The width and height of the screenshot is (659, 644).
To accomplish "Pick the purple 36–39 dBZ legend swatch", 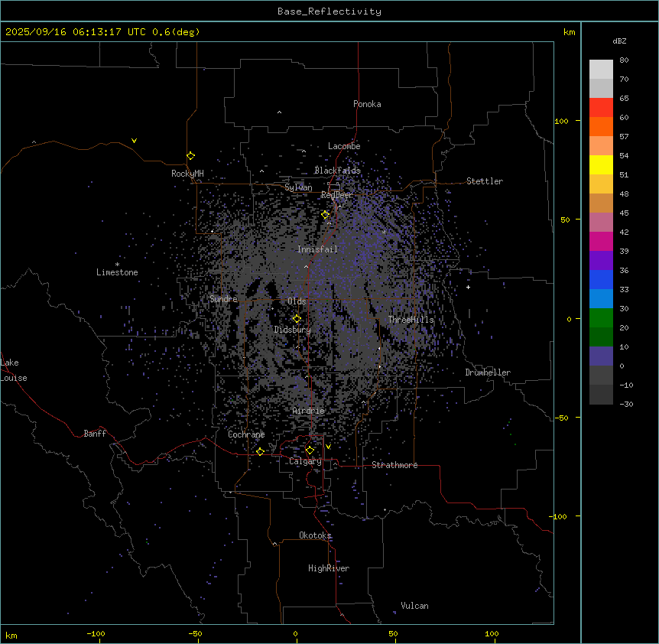I will [x=601, y=261].
